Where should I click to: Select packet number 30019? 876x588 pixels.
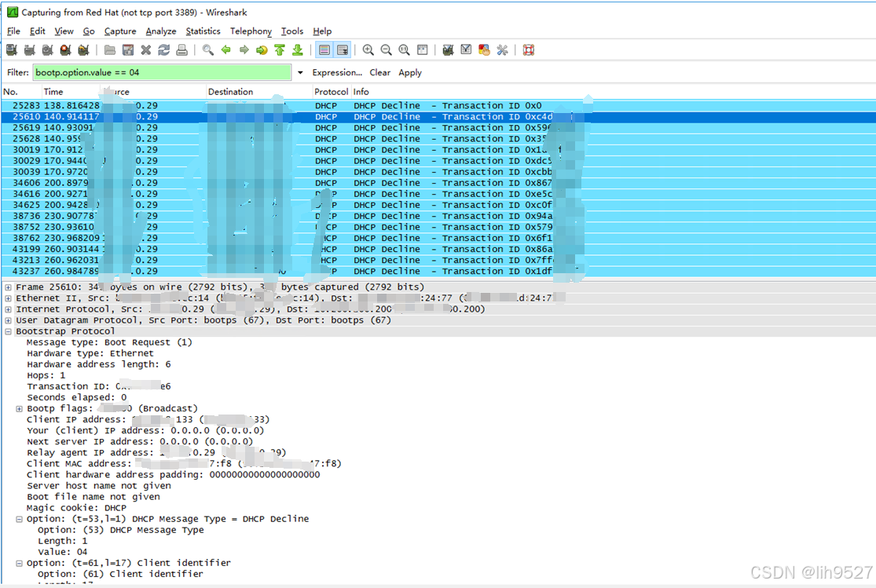tap(438, 150)
